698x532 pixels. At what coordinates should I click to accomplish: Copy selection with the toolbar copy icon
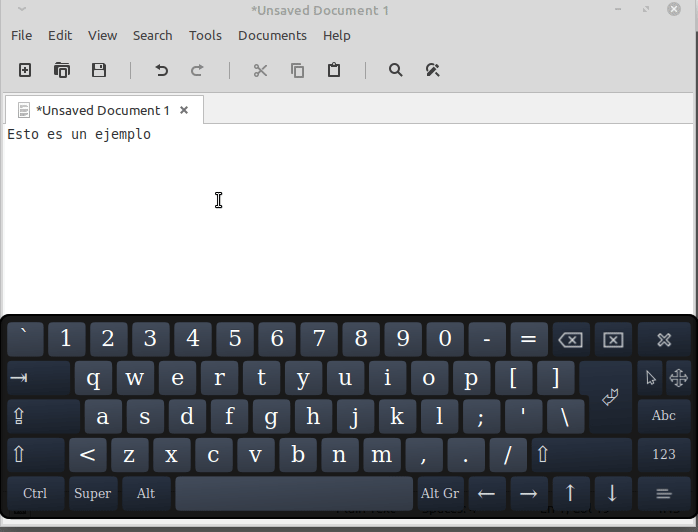pos(297,70)
